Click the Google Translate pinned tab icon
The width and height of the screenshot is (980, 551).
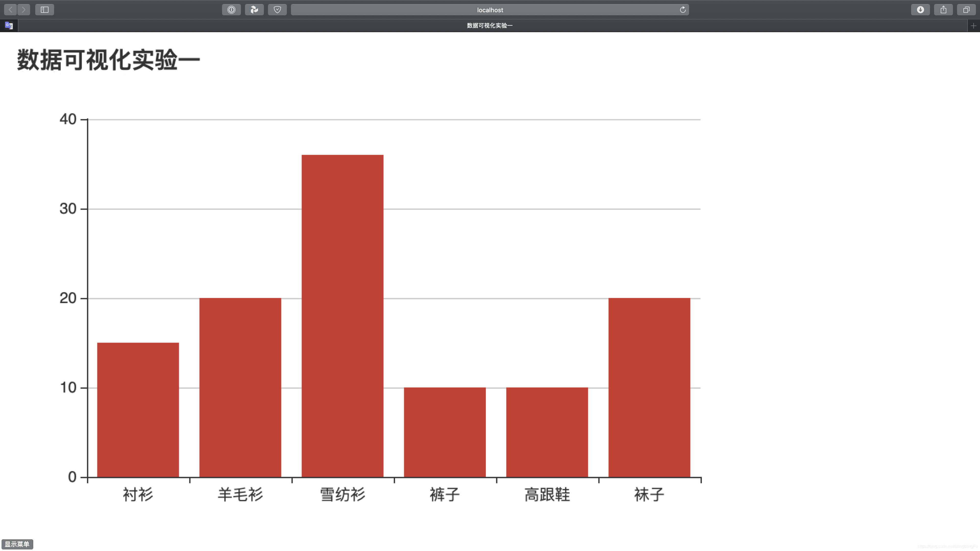point(9,26)
